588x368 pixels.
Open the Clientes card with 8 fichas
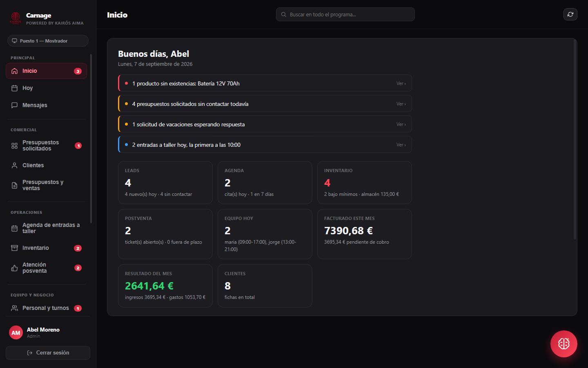pos(265,286)
